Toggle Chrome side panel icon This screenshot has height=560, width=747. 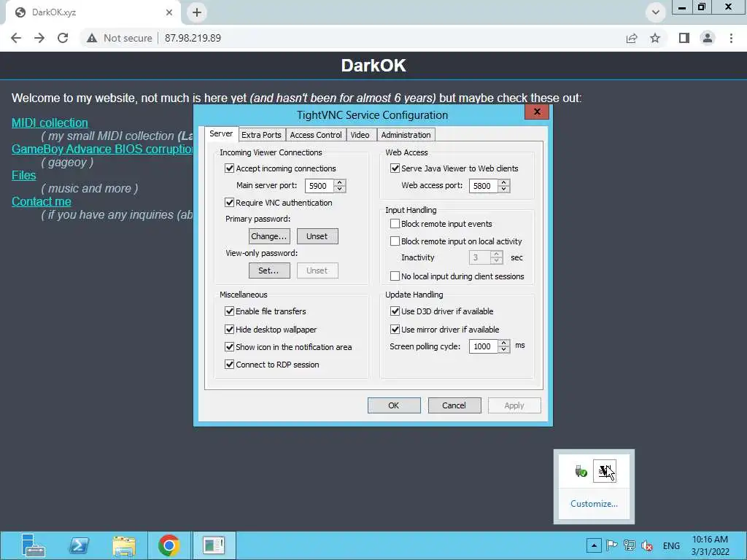coord(684,38)
